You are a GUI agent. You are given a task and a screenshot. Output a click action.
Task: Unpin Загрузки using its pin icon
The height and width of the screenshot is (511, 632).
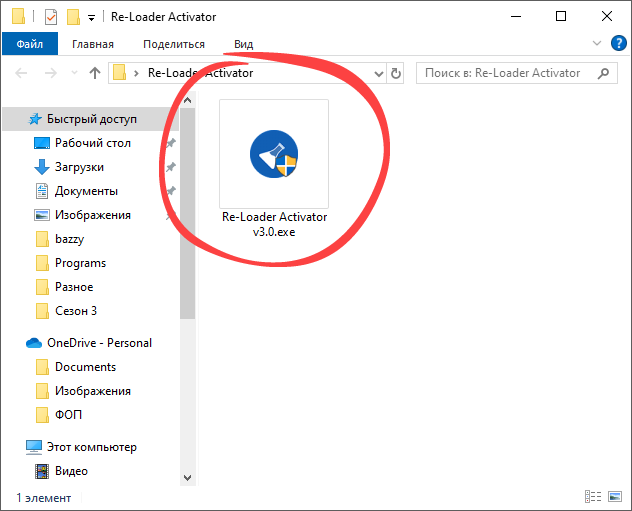point(171,166)
